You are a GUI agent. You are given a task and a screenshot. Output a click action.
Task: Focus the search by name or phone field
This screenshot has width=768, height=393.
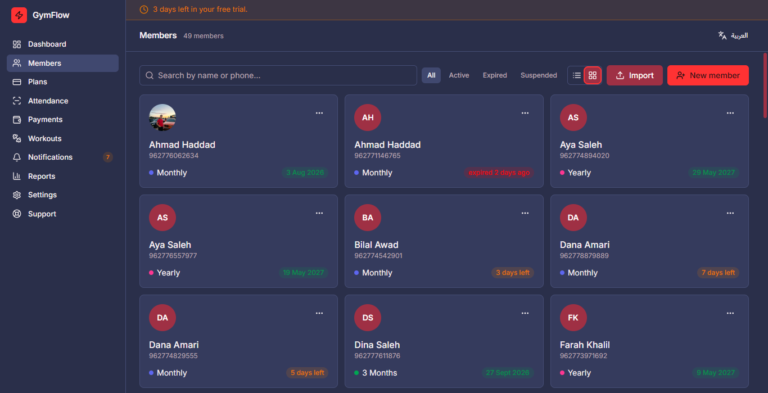278,75
